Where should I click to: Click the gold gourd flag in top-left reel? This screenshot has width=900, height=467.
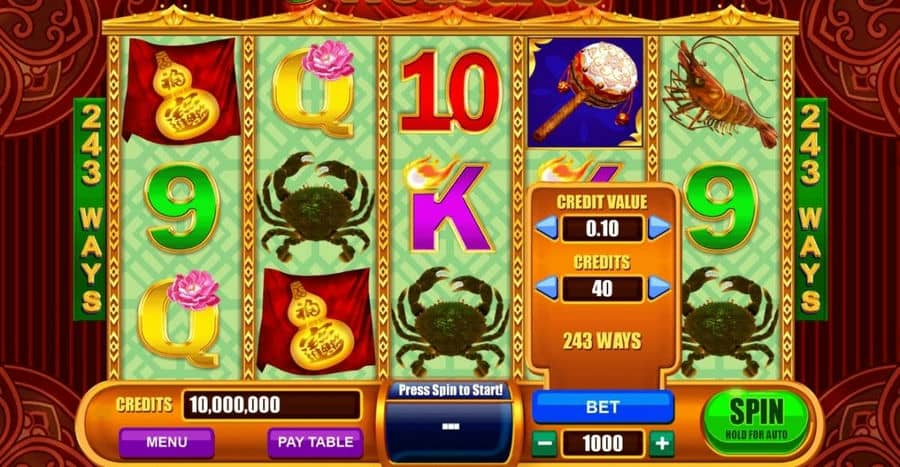point(181,91)
